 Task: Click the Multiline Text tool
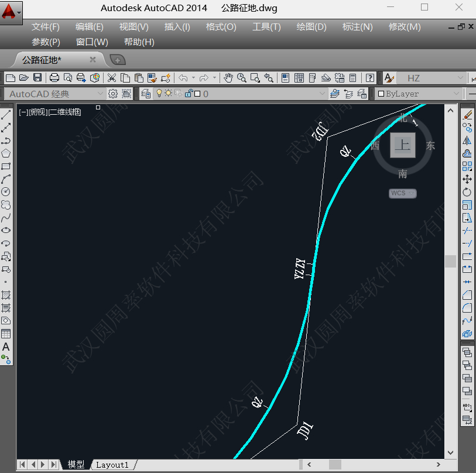click(6, 347)
